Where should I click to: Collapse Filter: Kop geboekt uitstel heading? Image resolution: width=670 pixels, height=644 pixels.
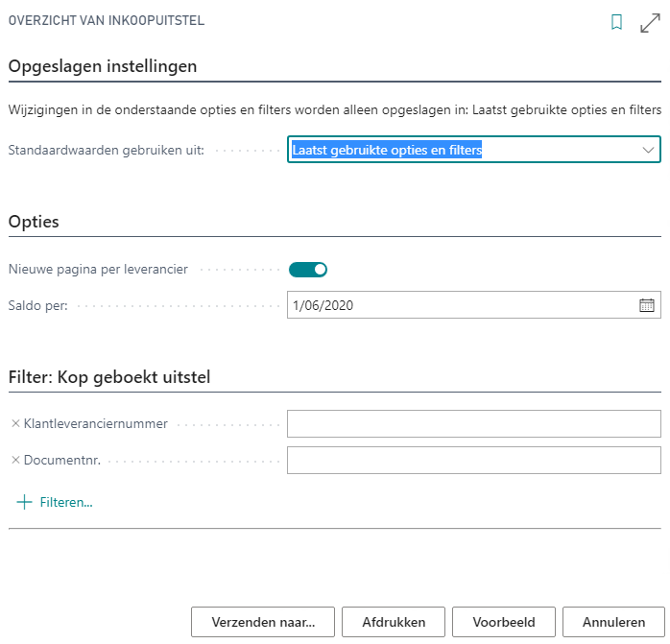[x=109, y=377]
